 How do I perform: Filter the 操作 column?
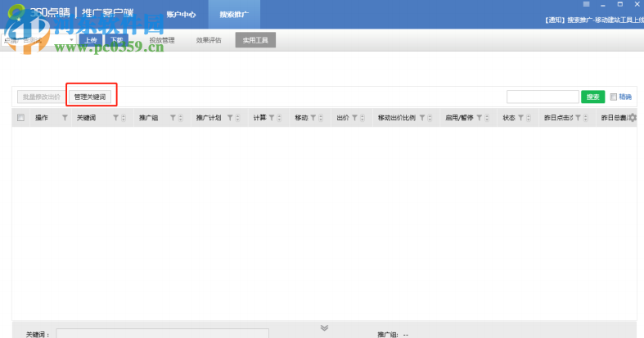pos(65,118)
